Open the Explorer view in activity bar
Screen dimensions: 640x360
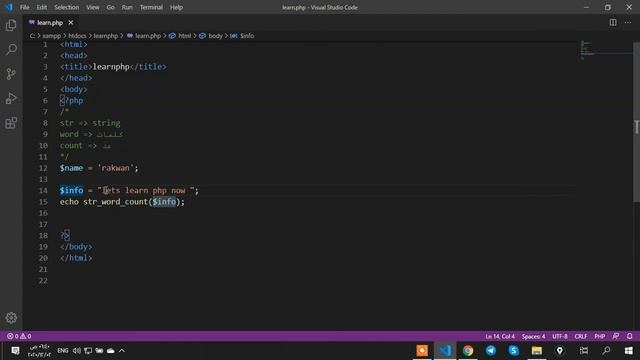[x=11, y=25]
